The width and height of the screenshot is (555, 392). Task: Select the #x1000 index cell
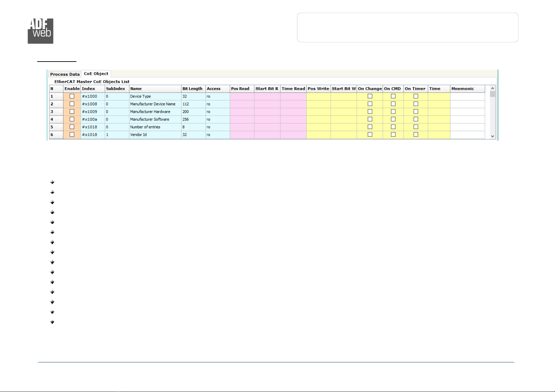pyautogui.click(x=93, y=96)
